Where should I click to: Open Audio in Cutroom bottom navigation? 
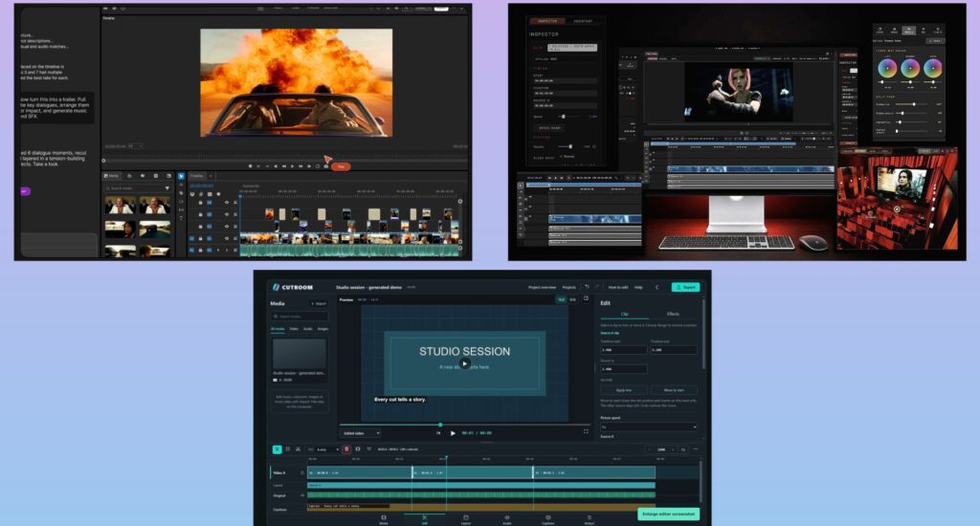(507, 519)
